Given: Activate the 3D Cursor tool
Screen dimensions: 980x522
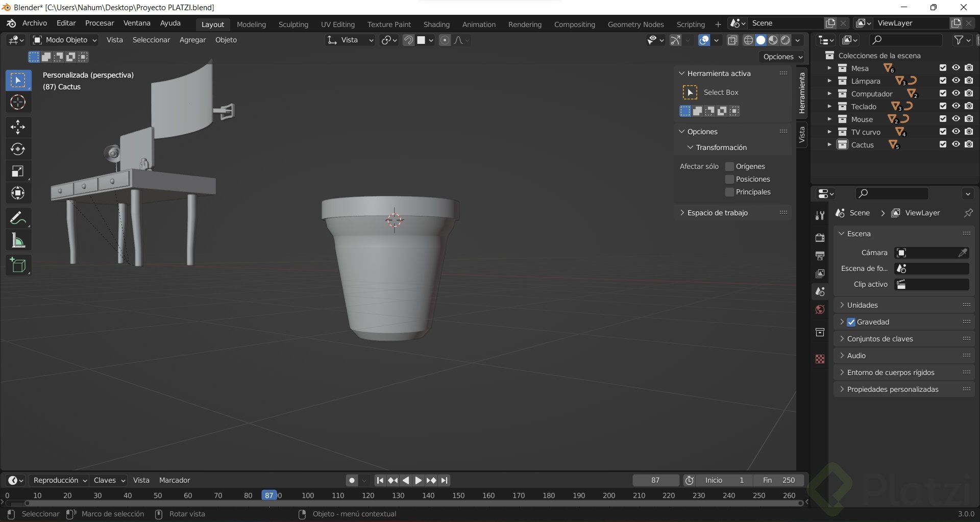Looking at the screenshot, I should click(x=18, y=103).
